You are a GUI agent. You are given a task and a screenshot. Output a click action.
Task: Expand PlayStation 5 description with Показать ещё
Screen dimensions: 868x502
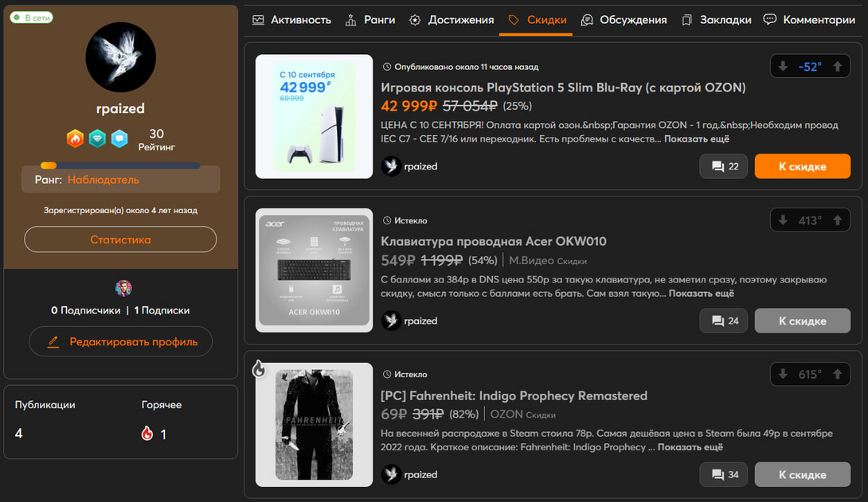pos(697,139)
